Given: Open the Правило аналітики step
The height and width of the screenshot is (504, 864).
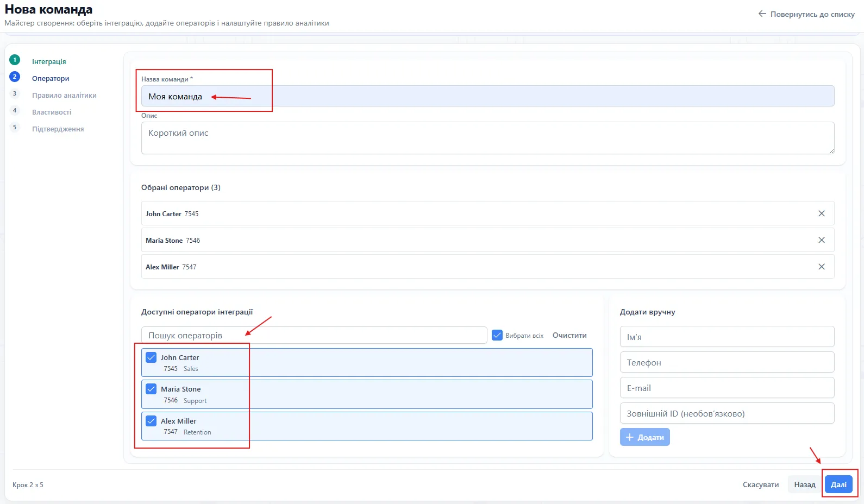Looking at the screenshot, I should [x=64, y=95].
